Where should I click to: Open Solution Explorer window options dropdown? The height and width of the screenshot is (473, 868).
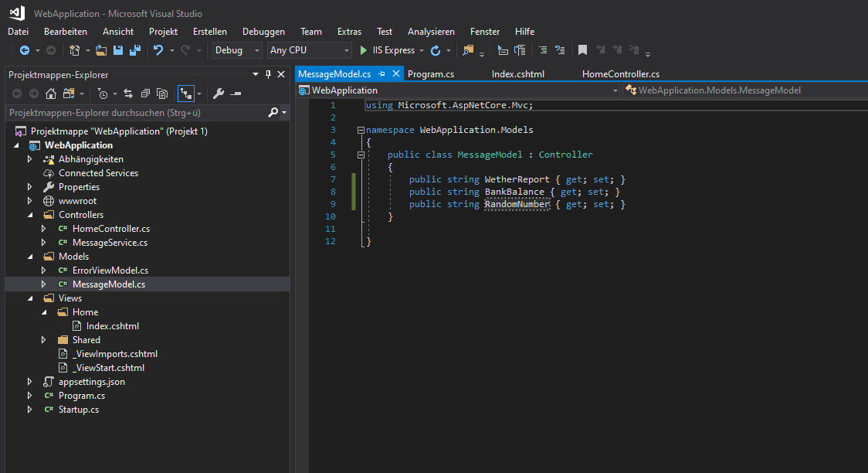pyautogui.click(x=255, y=74)
